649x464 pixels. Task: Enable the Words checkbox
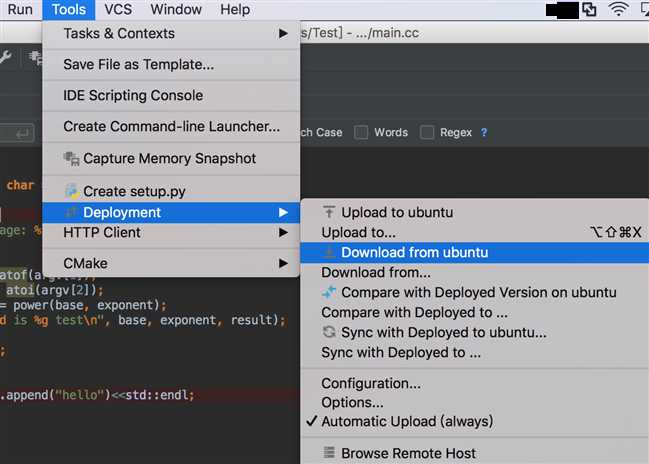(x=361, y=132)
